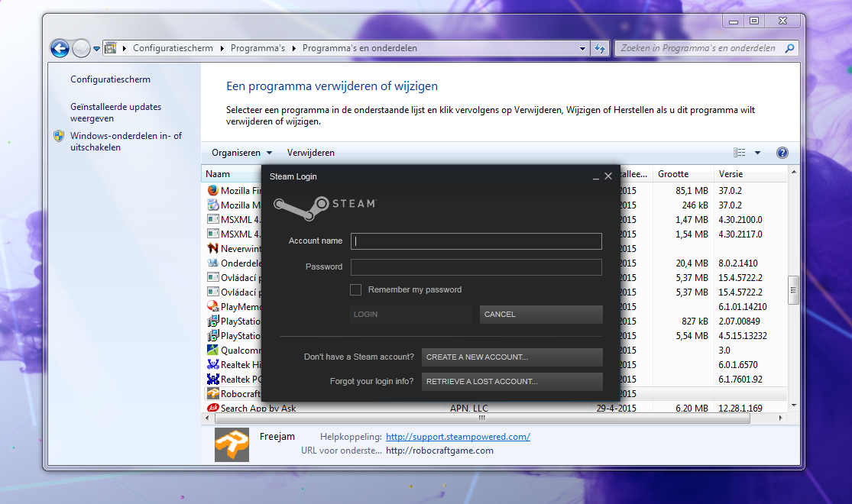Select size cell 85,1 MB
This screenshot has width=852, height=504.
pos(692,191)
